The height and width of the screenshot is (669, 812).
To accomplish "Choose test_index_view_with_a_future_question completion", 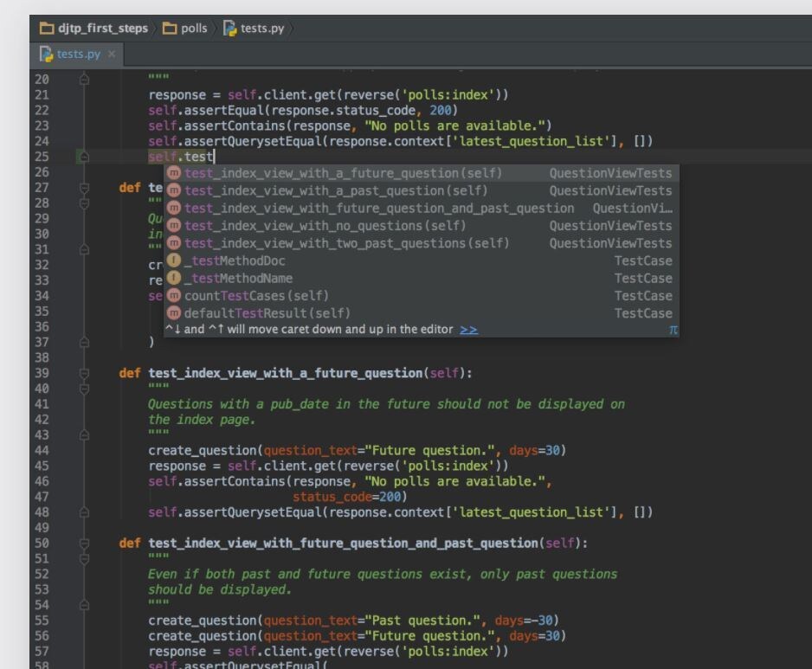I will (x=421, y=173).
